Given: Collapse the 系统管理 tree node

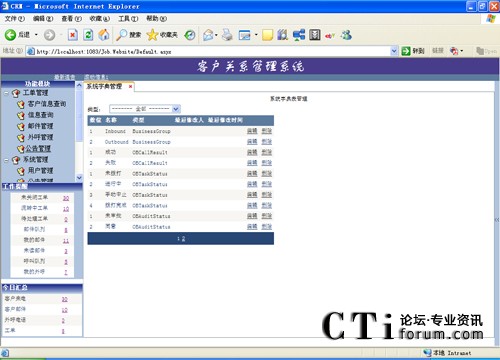Looking at the screenshot, I should point(6,160).
